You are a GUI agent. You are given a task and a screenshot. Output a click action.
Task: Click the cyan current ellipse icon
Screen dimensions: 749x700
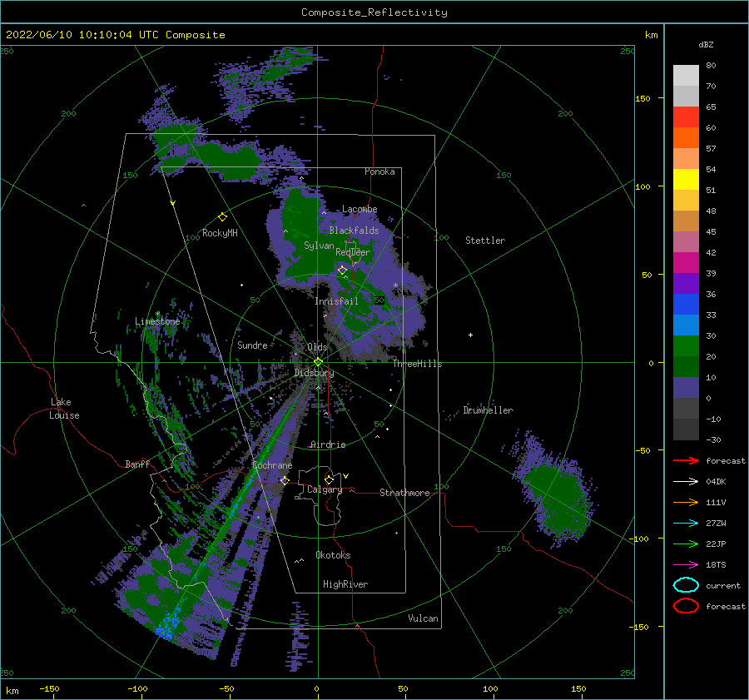(686, 585)
